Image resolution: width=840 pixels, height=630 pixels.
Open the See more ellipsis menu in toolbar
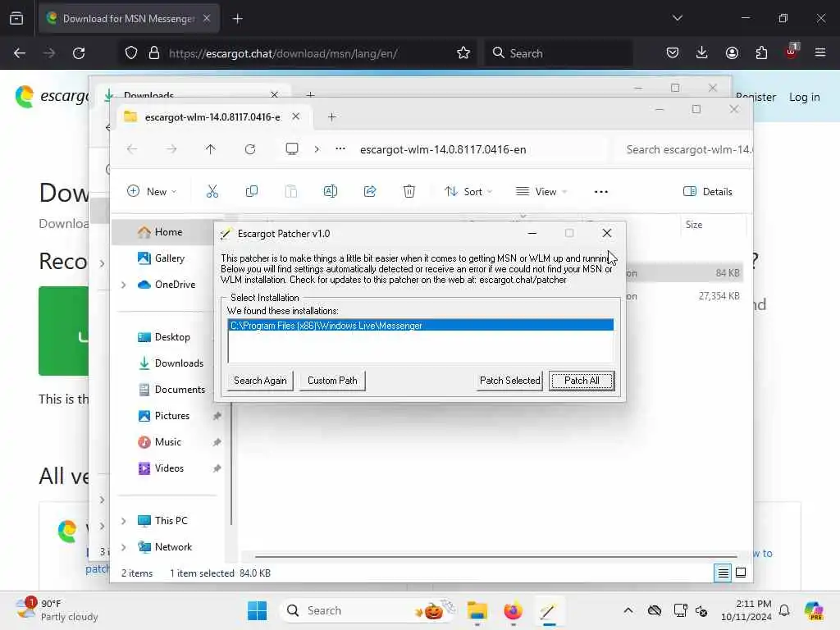click(x=601, y=191)
